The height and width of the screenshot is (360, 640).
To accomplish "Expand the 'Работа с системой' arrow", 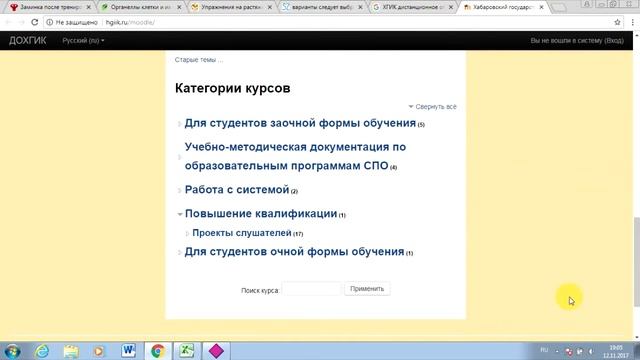I will 179,190.
